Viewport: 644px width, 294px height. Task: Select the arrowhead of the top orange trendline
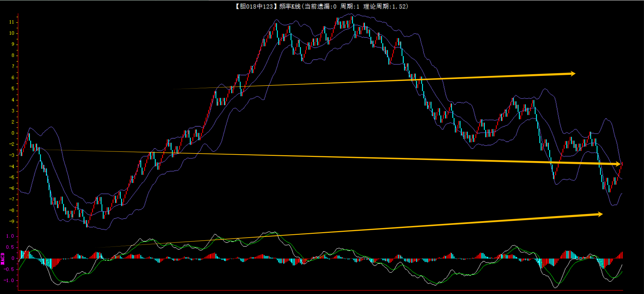tap(572, 73)
